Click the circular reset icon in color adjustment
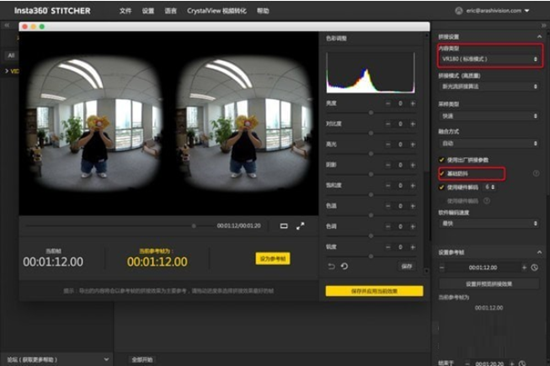This screenshot has height=366, width=550. (x=344, y=266)
